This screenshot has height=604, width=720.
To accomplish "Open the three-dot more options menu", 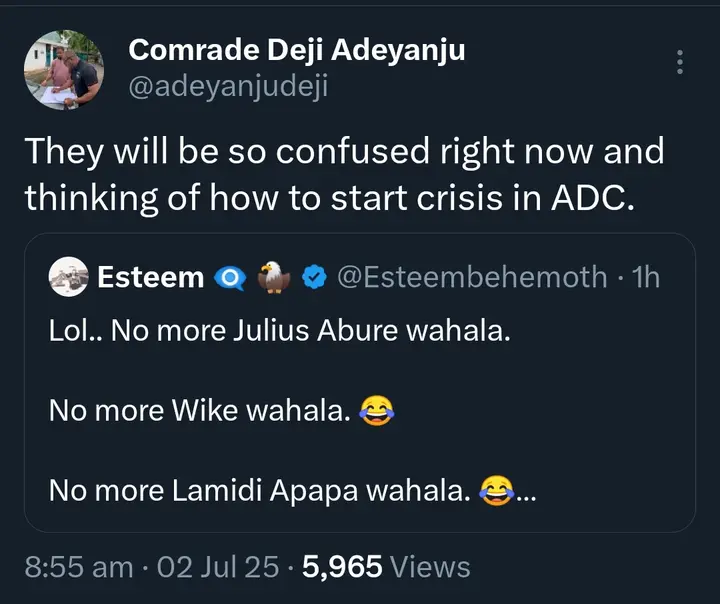I will pyautogui.click(x=680, y=62).
